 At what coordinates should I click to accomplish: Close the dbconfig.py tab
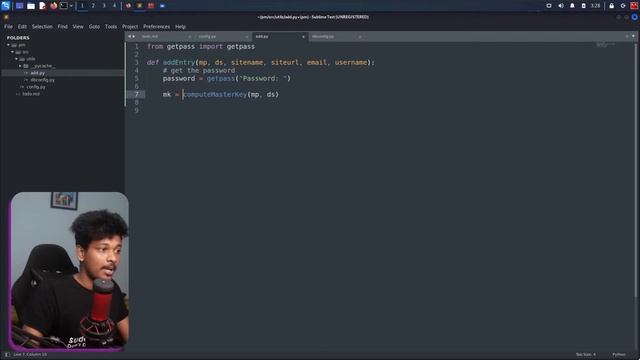tap(360, 37)
